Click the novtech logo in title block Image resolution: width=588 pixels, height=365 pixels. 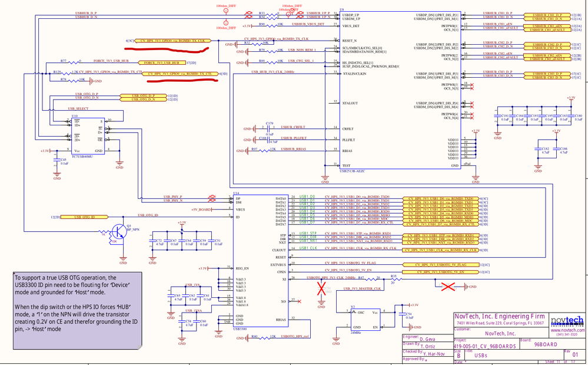click(x=567, y=321)
